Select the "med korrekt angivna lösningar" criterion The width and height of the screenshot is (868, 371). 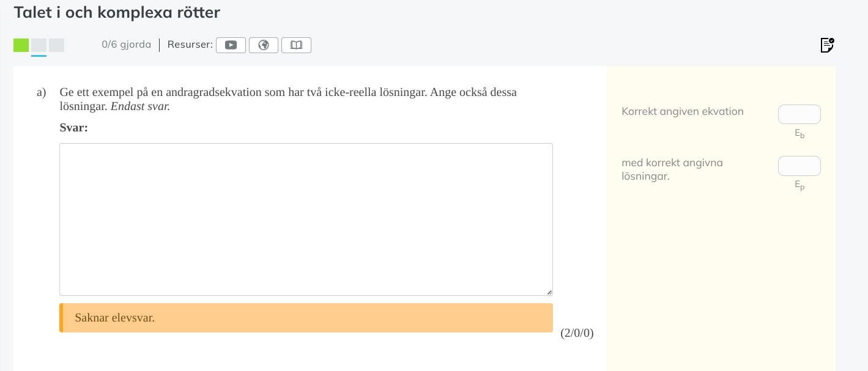[672, 169]
